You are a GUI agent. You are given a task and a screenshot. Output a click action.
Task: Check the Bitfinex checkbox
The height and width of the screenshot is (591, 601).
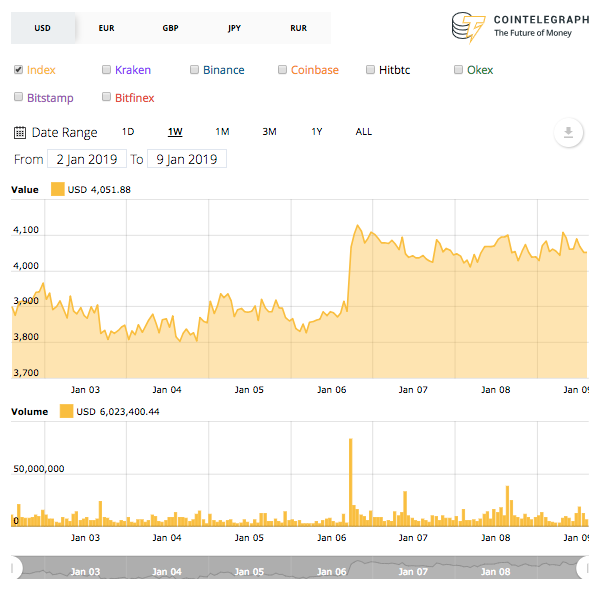(106, 97)
